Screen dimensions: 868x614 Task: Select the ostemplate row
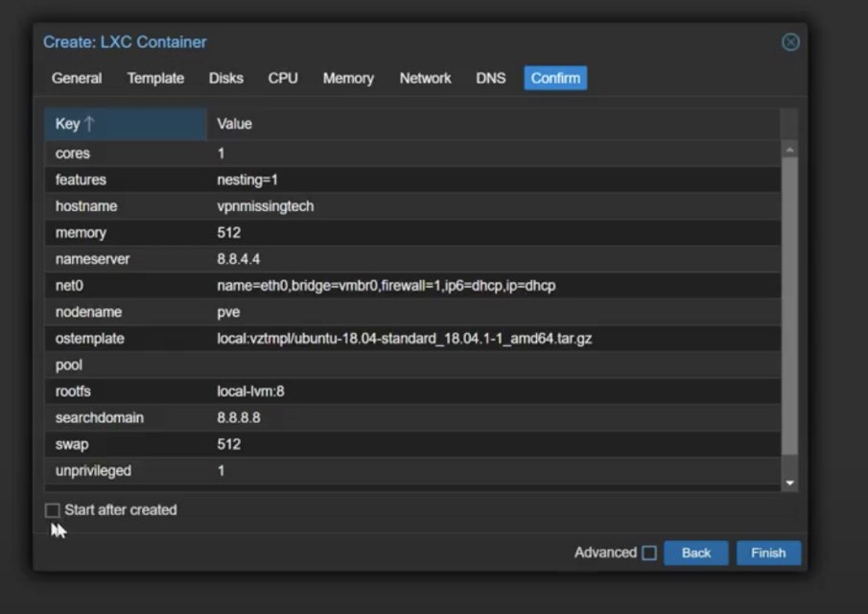click(412, 339)
